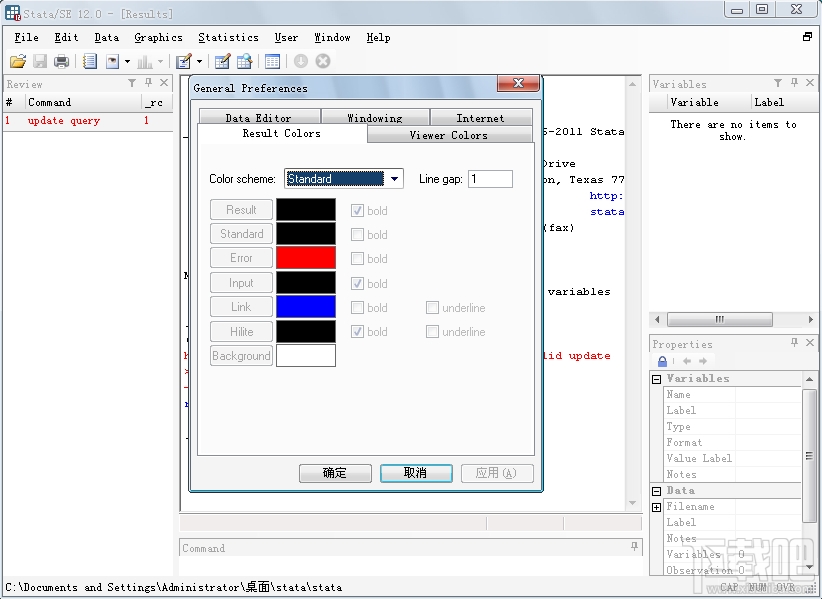This screenshot has width=822, height=599.
Task: Click the 取消 cancel button
Action: coord(416,473)
